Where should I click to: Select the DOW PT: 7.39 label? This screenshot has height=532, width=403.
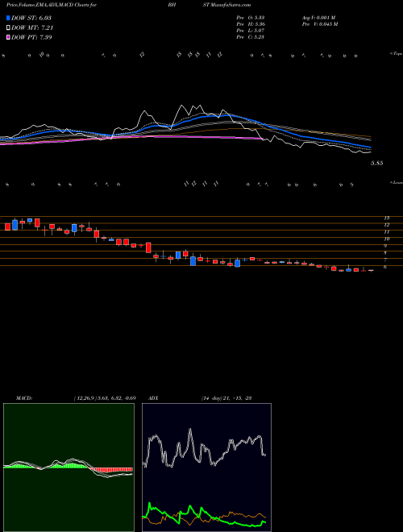pyautogui.click(x=31, y=37)
